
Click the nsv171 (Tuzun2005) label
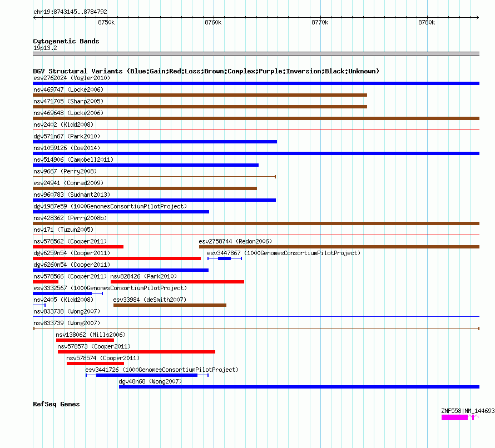[x=63, y=230]
